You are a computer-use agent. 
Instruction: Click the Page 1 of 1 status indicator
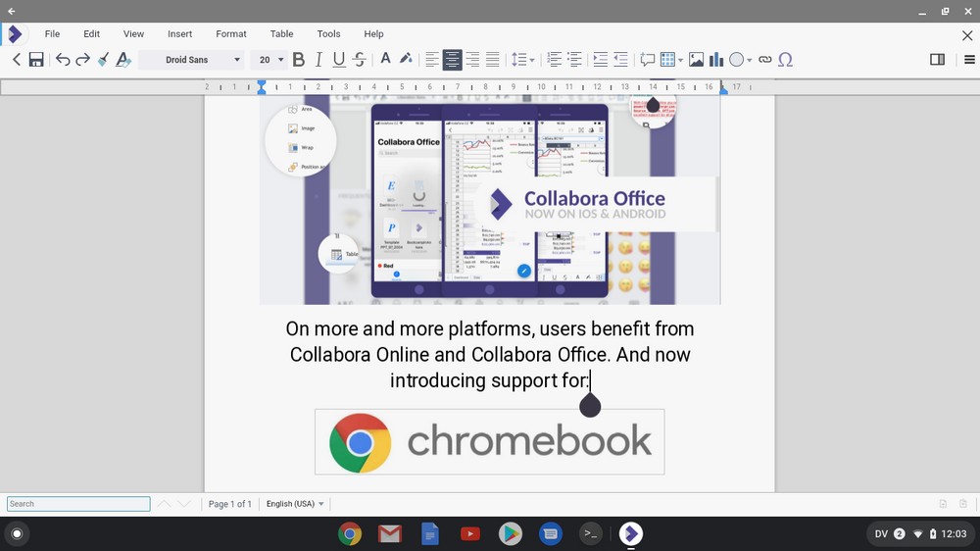(x=230, y=504)
